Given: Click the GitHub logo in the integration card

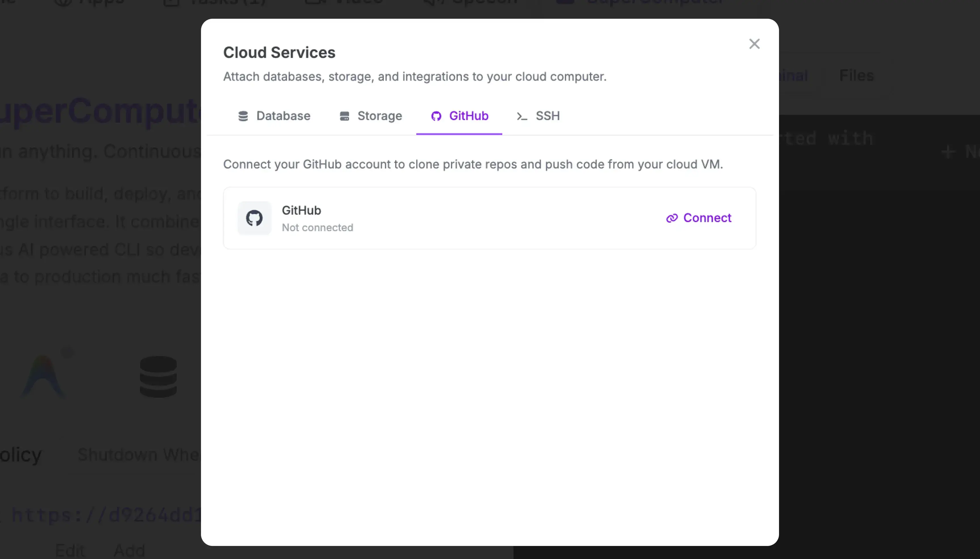Looking at the screenshot, I should pyautogui.click(x=254, y=218).
